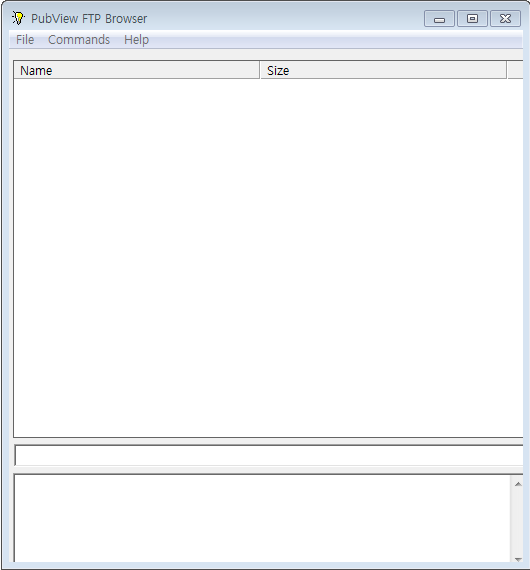
Task: Open the File menu
Action: [25, 40]
